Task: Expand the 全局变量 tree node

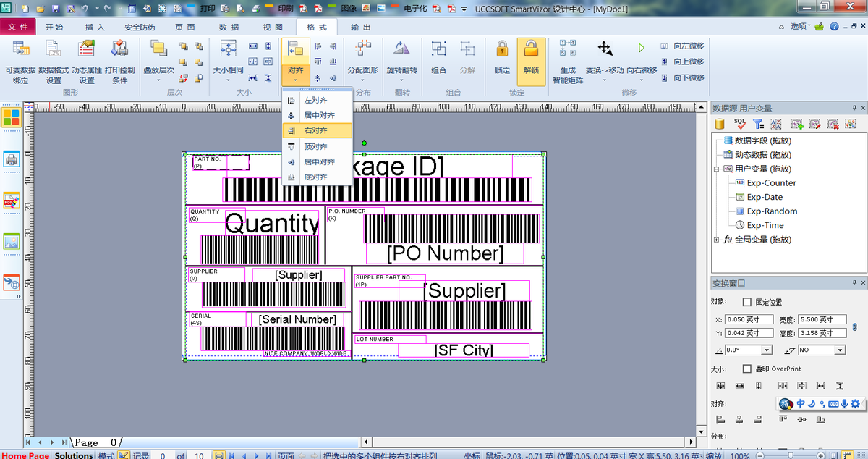Action: 717,240
